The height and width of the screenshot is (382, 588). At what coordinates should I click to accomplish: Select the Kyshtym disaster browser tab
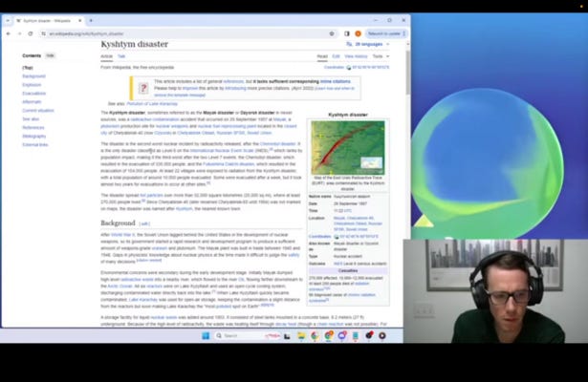tap(47, 21)
